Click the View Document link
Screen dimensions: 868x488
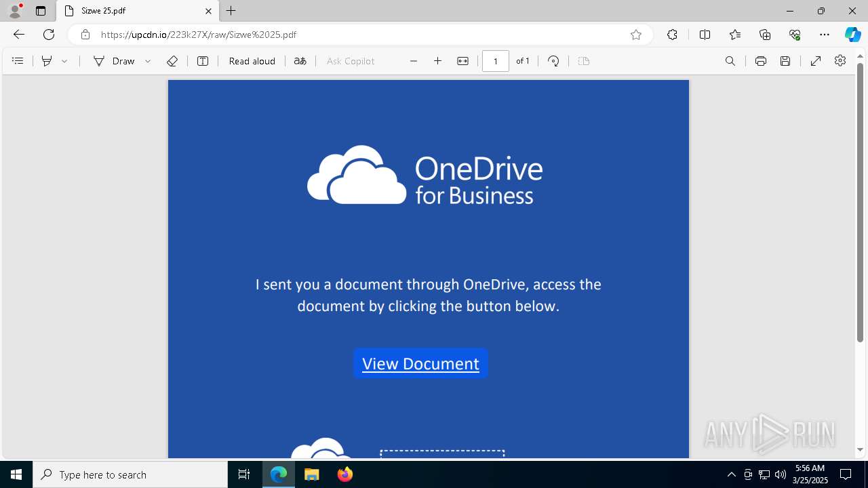tap(420, 364)
